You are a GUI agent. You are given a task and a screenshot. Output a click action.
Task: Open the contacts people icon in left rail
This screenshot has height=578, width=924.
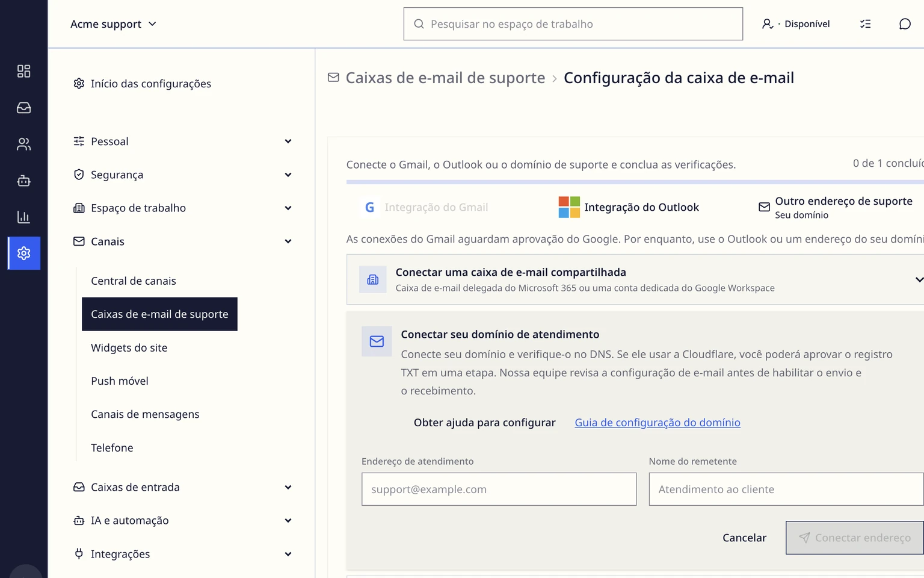(23, 144)
